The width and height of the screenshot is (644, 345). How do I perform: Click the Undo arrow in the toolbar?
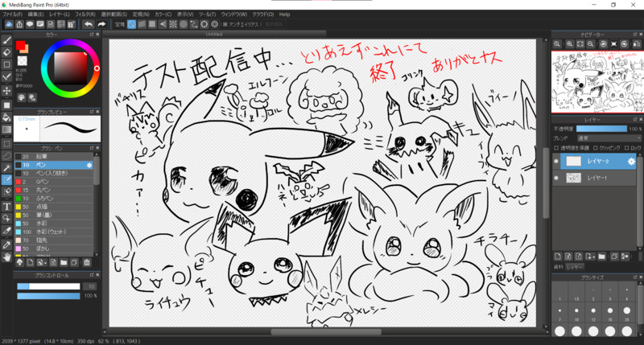coord(89,24)
